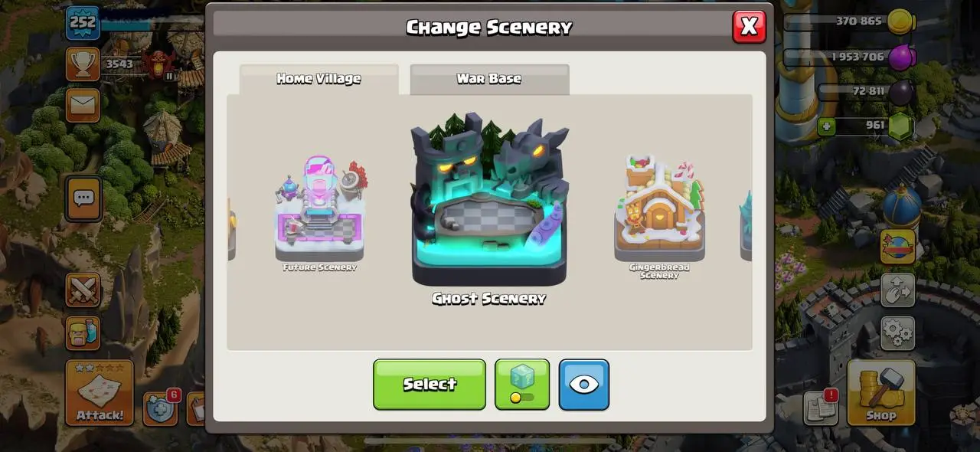Open the shield icon with 6 badge
This screenshot has height=452, width=980.
pos(161,408)
